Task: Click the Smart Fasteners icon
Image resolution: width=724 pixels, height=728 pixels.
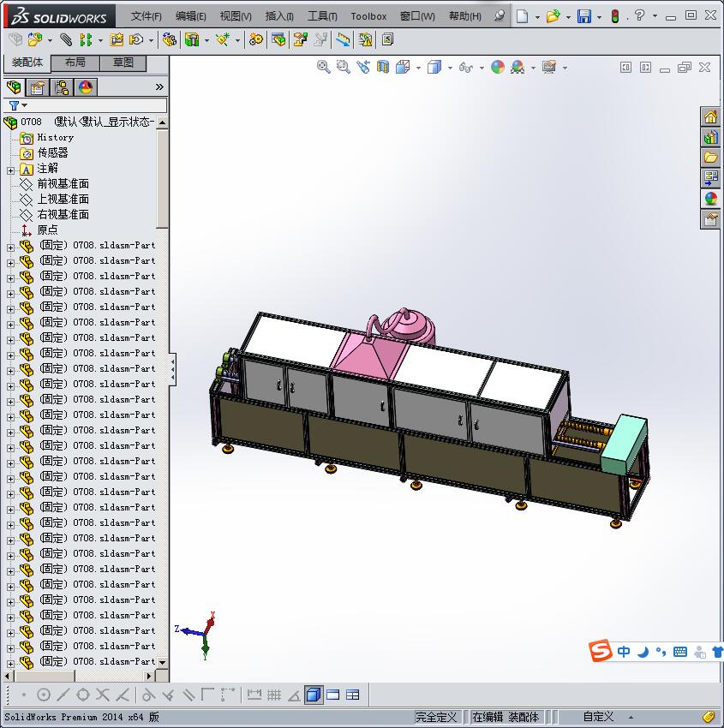Action: pos(117,40)
